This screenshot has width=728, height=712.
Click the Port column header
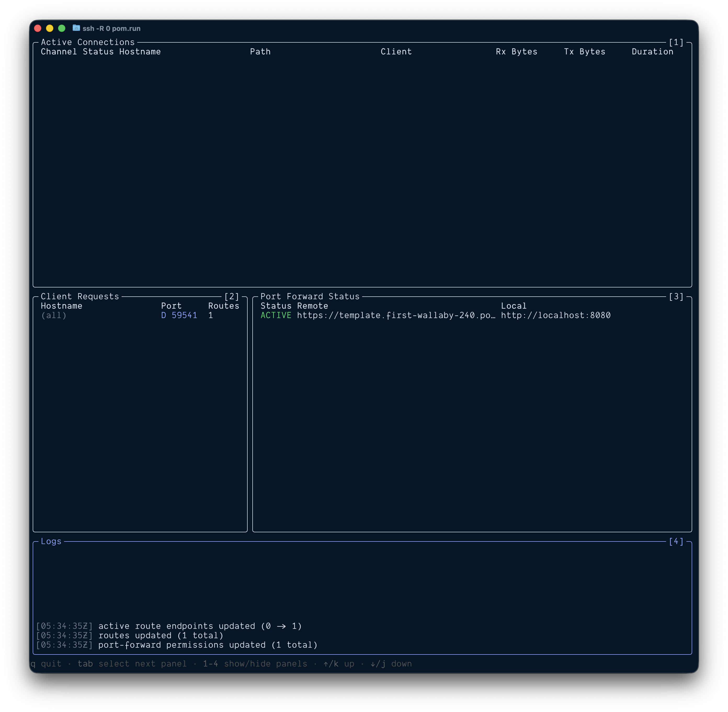click(171, 306)
